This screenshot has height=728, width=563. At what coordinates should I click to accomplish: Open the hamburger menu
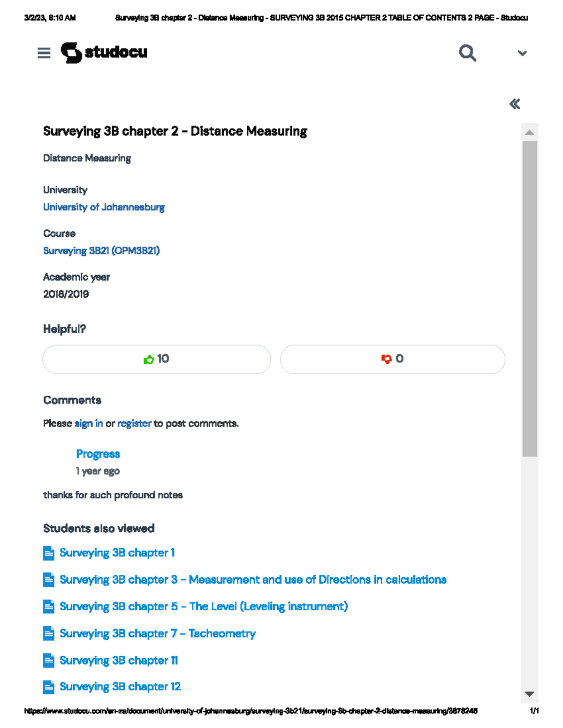click(x=44, y=53)
